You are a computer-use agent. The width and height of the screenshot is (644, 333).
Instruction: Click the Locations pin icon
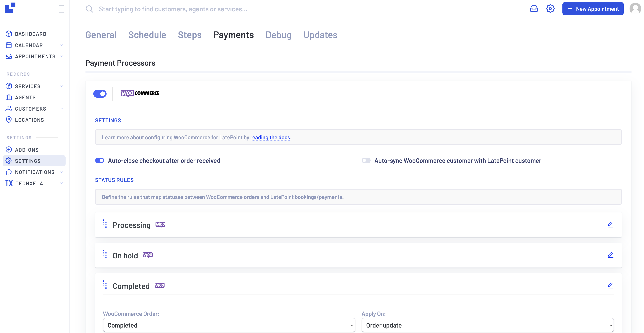(9, 120)
